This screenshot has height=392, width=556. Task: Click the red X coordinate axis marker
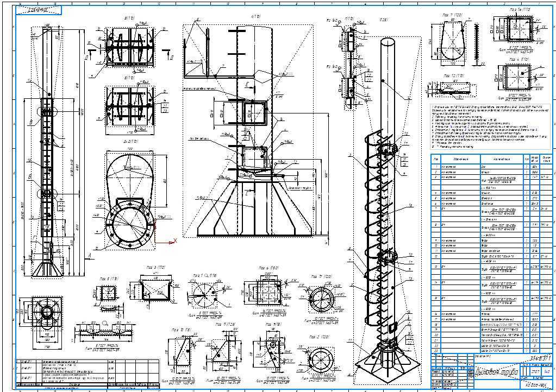(175, 241)
